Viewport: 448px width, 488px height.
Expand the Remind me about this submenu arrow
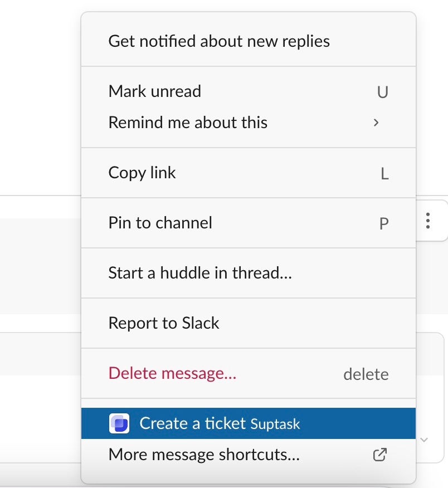pos(377,123)
